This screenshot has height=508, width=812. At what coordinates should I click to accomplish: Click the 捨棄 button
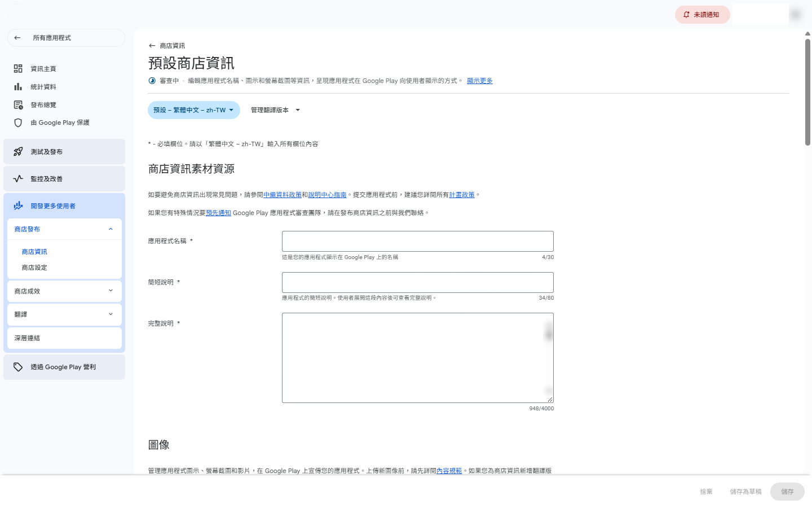706,492
